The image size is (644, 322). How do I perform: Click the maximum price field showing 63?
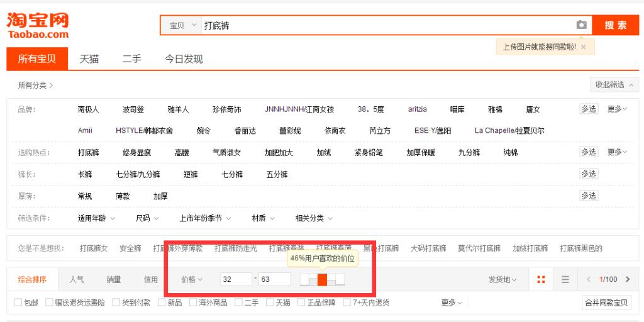(x=275, y=279)
